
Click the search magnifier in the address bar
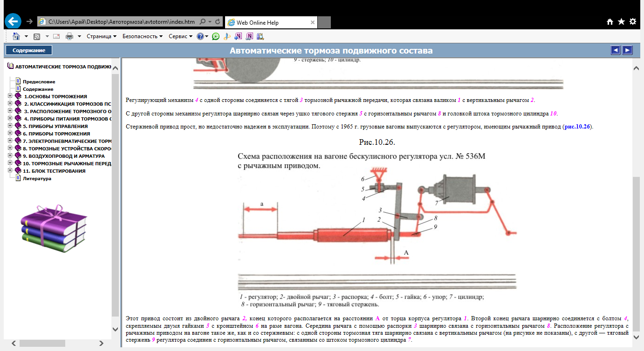[202, 22]
